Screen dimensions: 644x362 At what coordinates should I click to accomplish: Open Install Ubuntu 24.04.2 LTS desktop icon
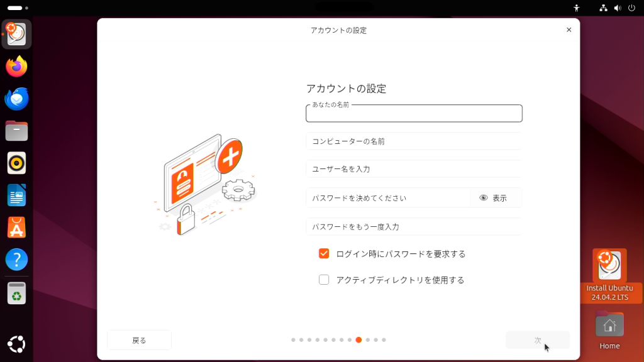pyautogui.click(x=609, y=275)
